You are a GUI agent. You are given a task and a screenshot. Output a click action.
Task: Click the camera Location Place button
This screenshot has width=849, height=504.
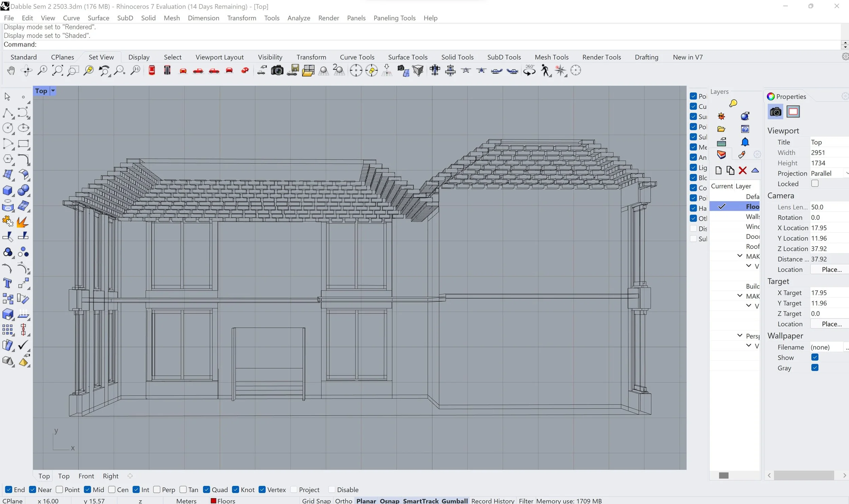[831, 269]
